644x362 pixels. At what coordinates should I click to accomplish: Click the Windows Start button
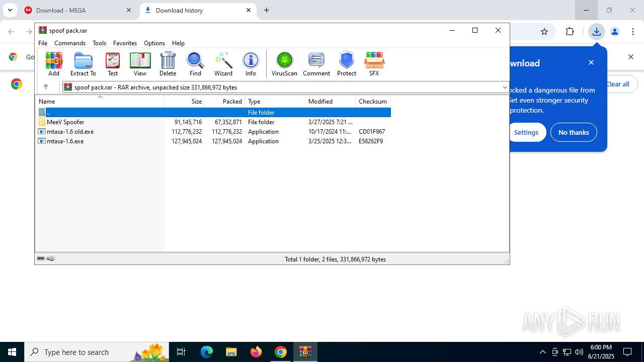click(12, 352)
